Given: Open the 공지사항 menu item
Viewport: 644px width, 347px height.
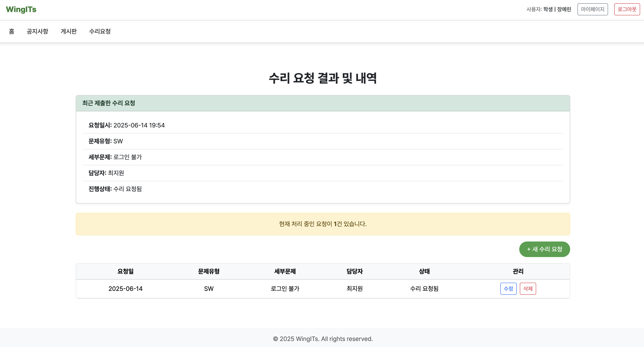Looking at the screenshot, I should pyautogui.click(x=38, y=31).
